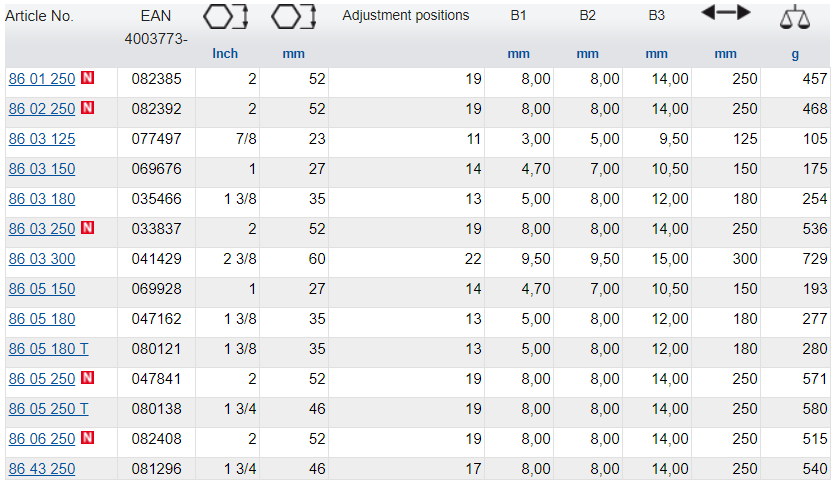Go to article 86 05 150
Image resolution: width=834 pixels, height=482 pixels.
[41, 289]
